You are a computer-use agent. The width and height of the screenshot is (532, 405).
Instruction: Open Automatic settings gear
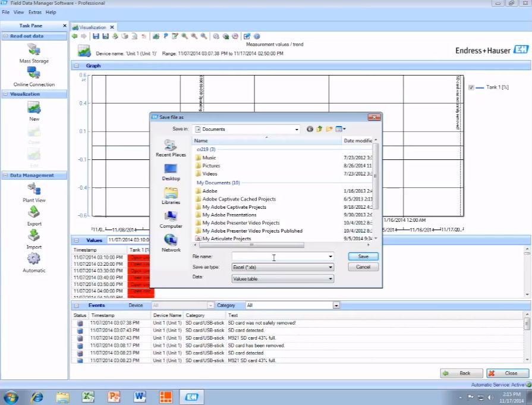pos(34,263)
